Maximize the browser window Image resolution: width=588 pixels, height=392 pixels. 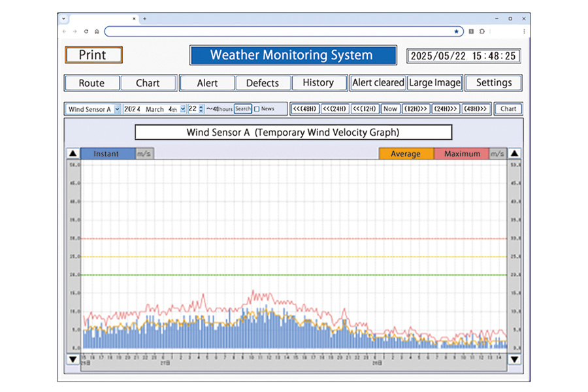pos(510,18)
